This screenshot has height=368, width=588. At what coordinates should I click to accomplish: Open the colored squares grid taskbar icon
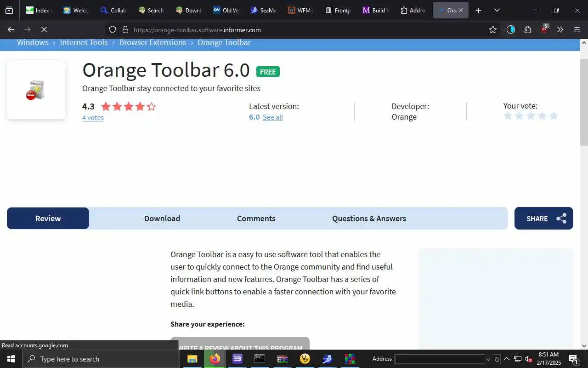point(350,359)
